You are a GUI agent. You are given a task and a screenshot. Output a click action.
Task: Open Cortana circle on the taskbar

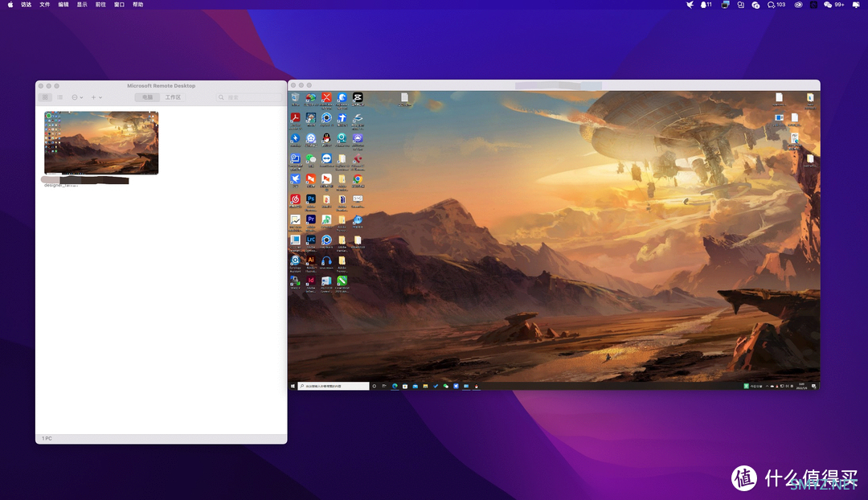point(375,386)
